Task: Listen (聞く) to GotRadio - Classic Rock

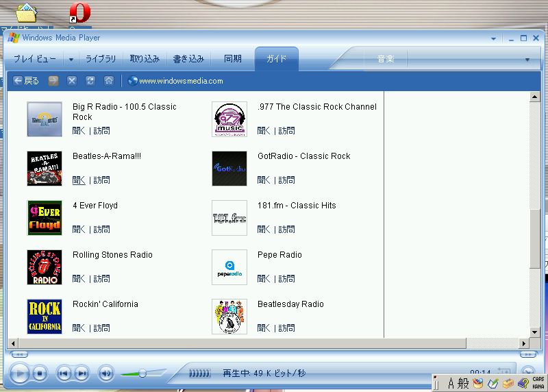Action: pyautogui.click(x=264, y=180)
